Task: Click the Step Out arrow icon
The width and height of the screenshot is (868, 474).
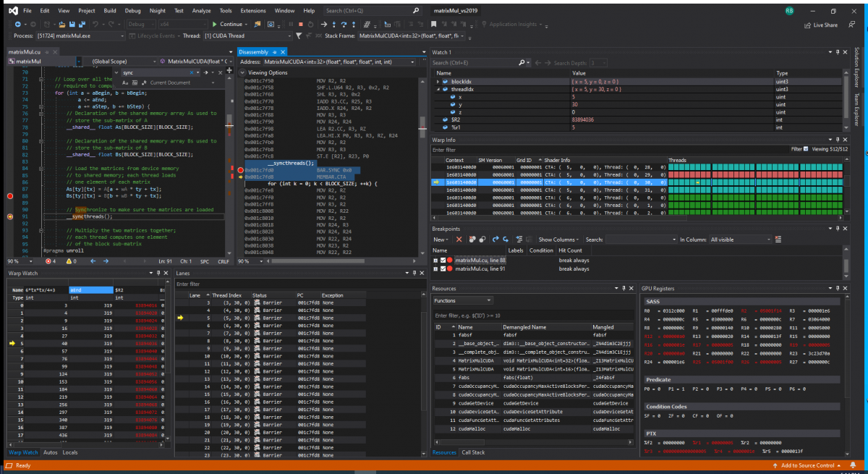Action: coord(355,24)
